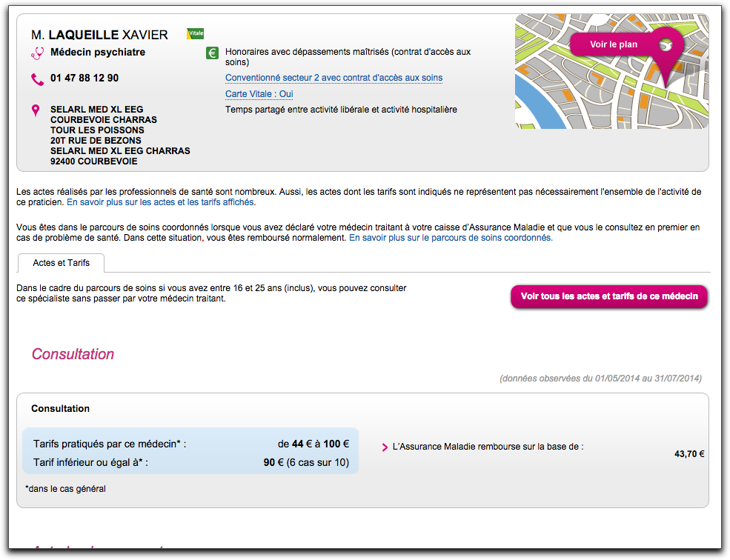730x560 pixels.
Task: Click the 43,70 € reimbursement amount
Action: click(688, 454)
